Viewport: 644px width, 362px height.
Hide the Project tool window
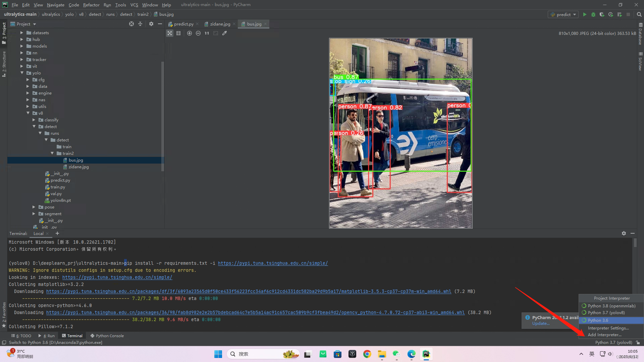[x=160, y=24]
